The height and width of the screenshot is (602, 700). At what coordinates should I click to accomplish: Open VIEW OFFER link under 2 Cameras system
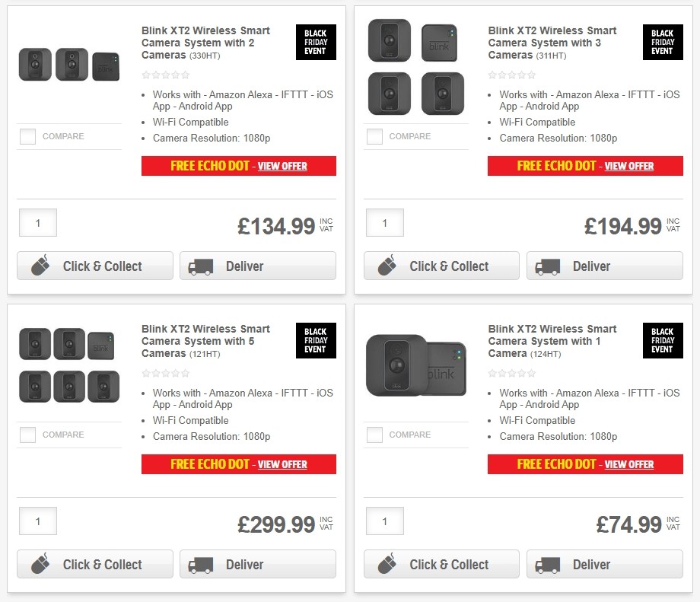[282, 166]
